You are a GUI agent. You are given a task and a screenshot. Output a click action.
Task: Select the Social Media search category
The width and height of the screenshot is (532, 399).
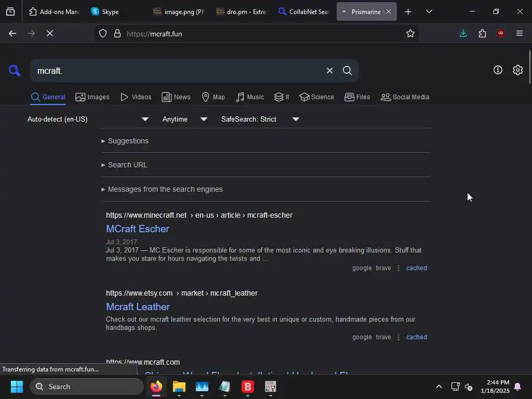pyautogui.click(x=405, y=97)
